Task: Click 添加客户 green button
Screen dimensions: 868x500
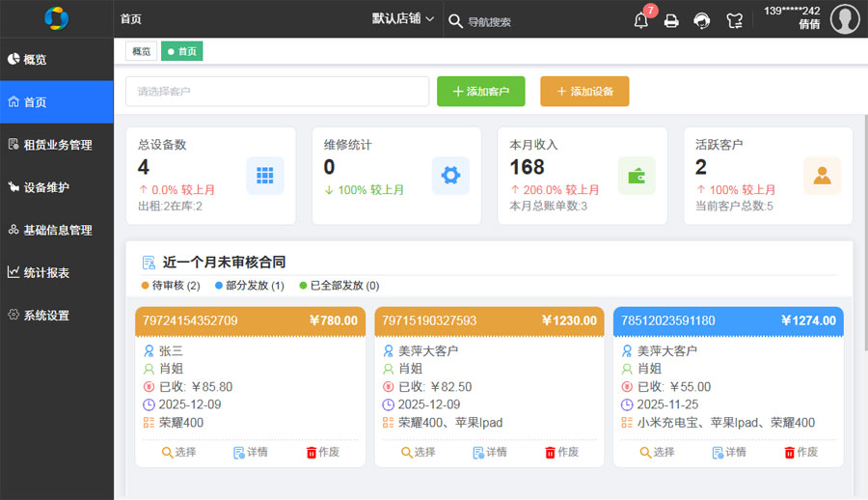Action: point(480,91)
